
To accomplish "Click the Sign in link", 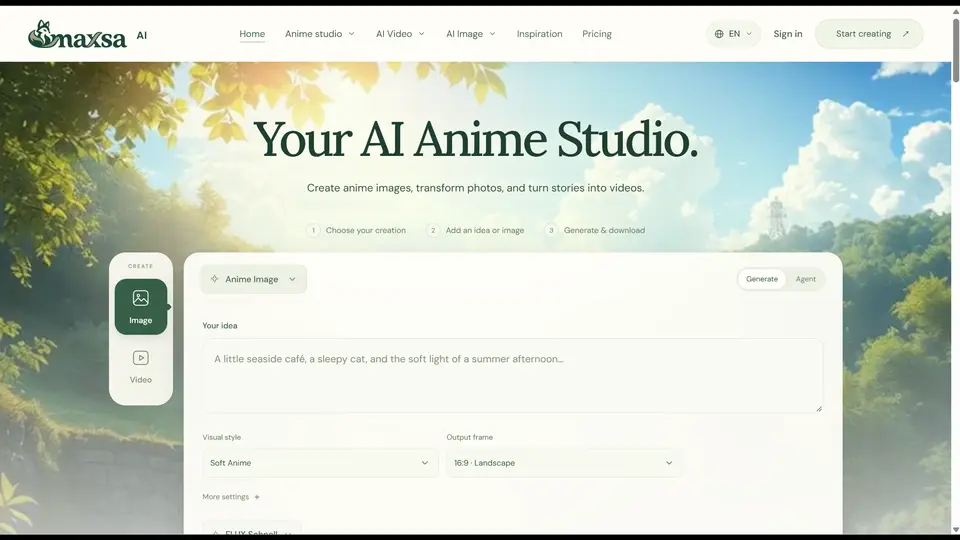I will pos(787,34).
